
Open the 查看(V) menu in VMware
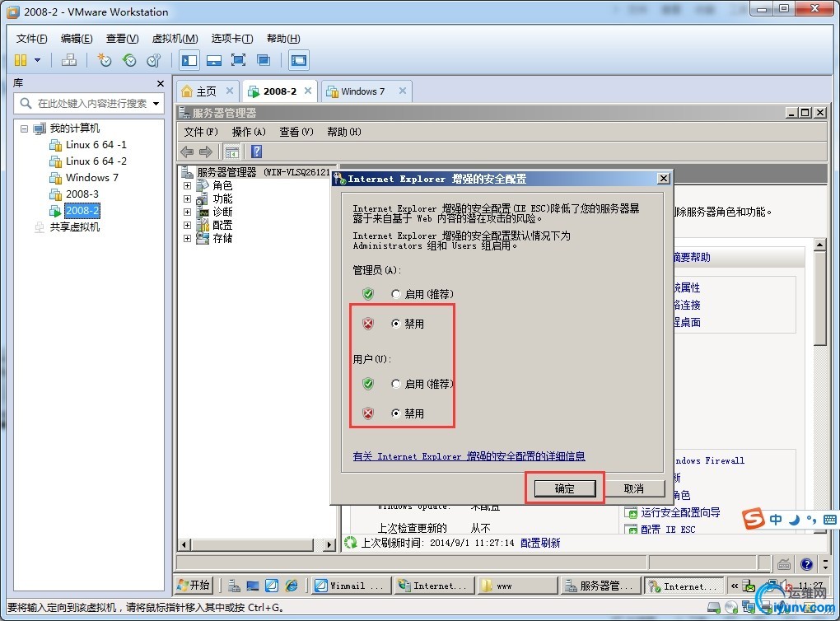122,39
